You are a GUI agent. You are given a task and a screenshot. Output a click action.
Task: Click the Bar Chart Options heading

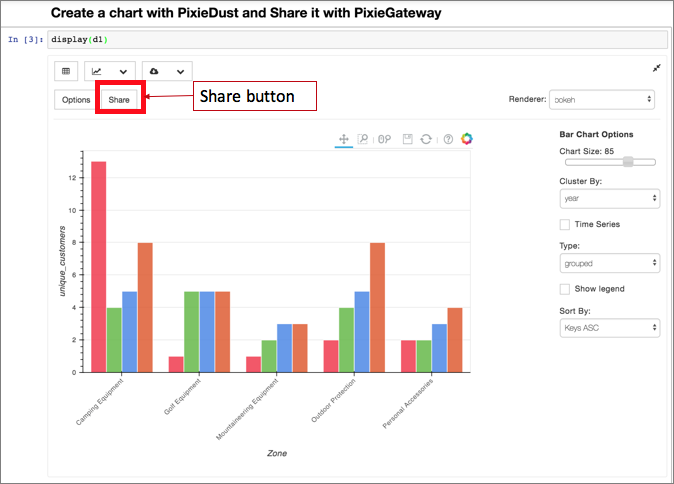click(596, 134)
